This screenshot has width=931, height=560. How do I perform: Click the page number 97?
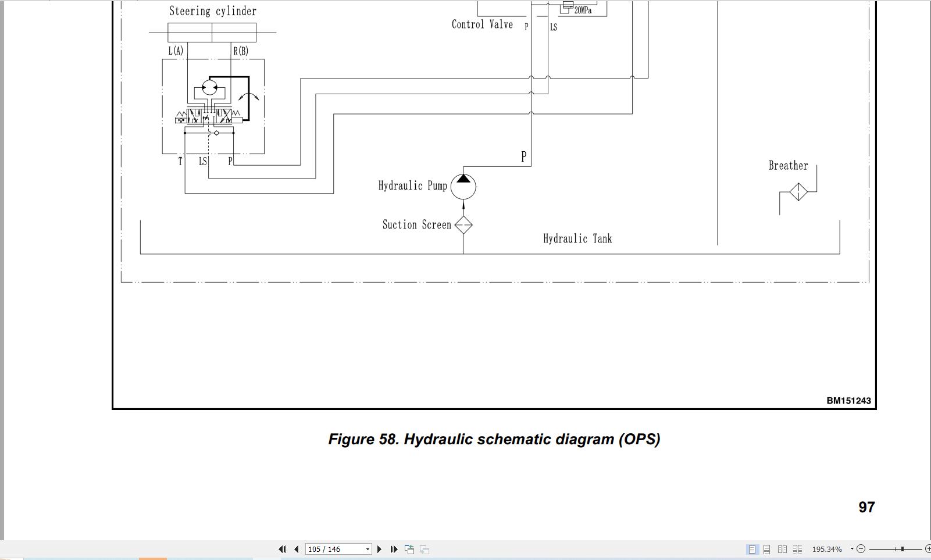[866, 507]
